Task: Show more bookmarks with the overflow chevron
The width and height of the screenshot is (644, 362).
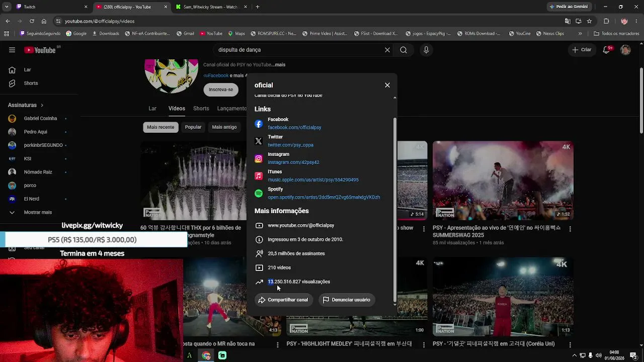Action: [x=580, y=34]
